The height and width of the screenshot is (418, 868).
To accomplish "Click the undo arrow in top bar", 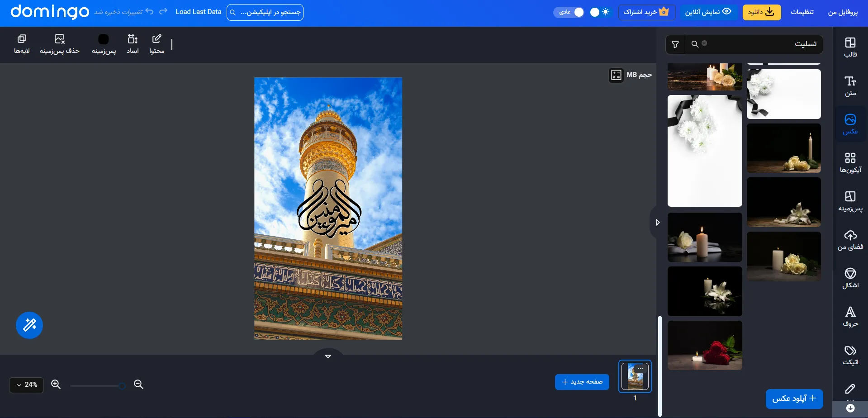I will click(150, 11).
